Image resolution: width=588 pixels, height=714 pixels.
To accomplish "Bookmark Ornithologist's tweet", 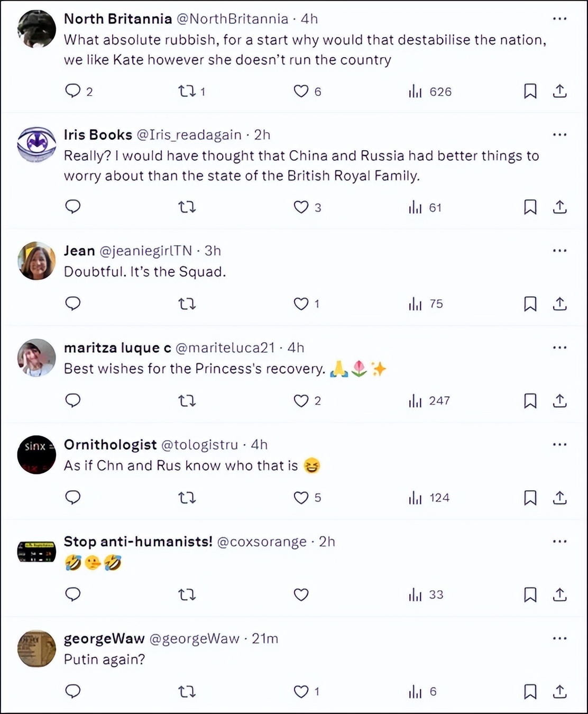I will click(x=530, y=498).
